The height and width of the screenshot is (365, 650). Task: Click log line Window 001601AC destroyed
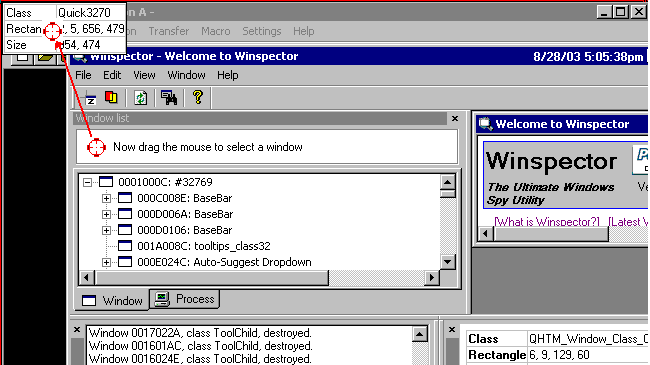click(x=201, y=346)
